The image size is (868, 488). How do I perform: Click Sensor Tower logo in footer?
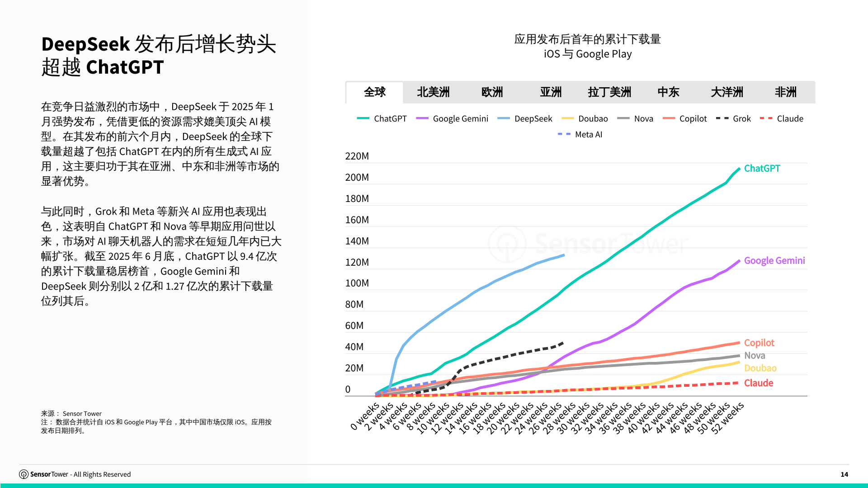(24, 474)
